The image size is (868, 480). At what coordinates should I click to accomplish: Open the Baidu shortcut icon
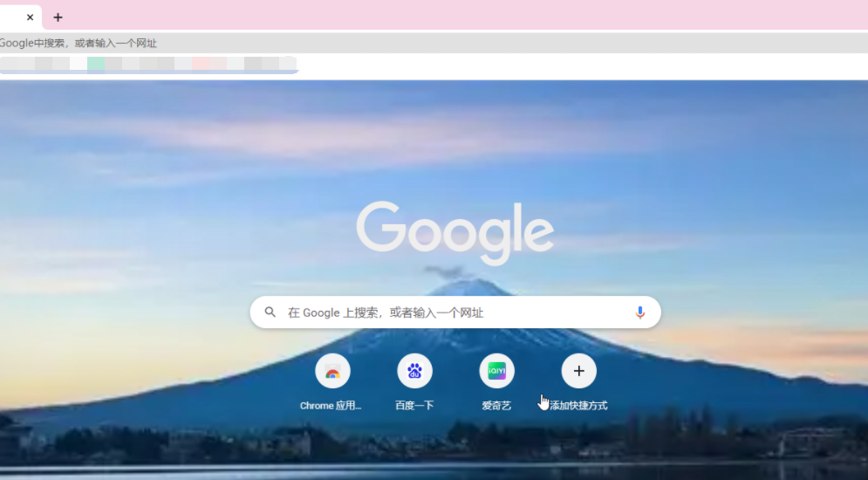pos(414,371)
